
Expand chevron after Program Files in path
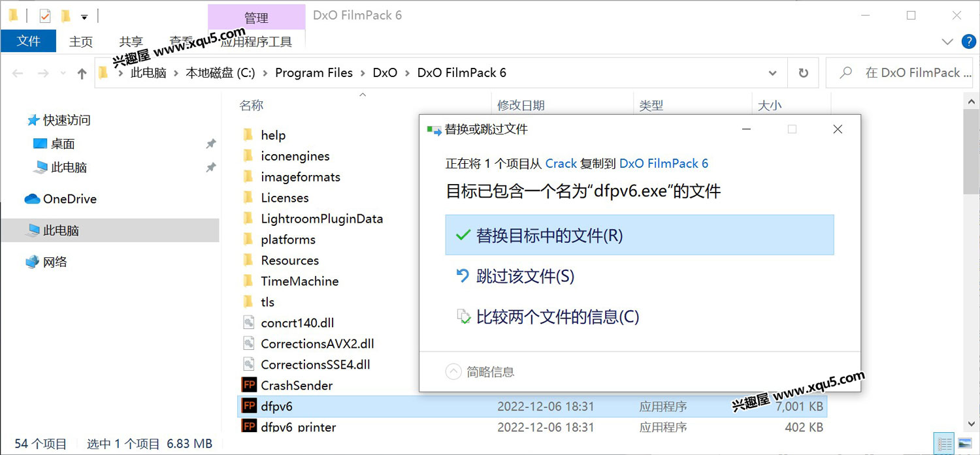363,73
